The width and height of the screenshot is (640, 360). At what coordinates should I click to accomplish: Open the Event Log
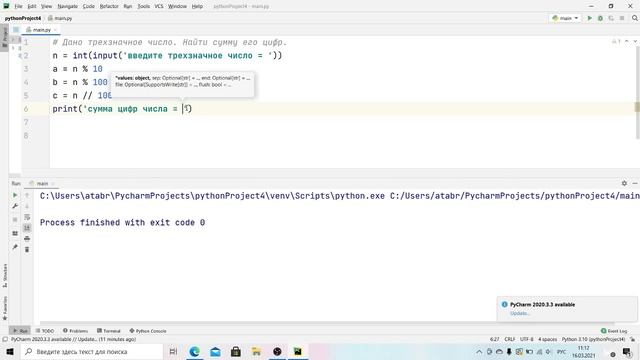[x=614, y=331]
